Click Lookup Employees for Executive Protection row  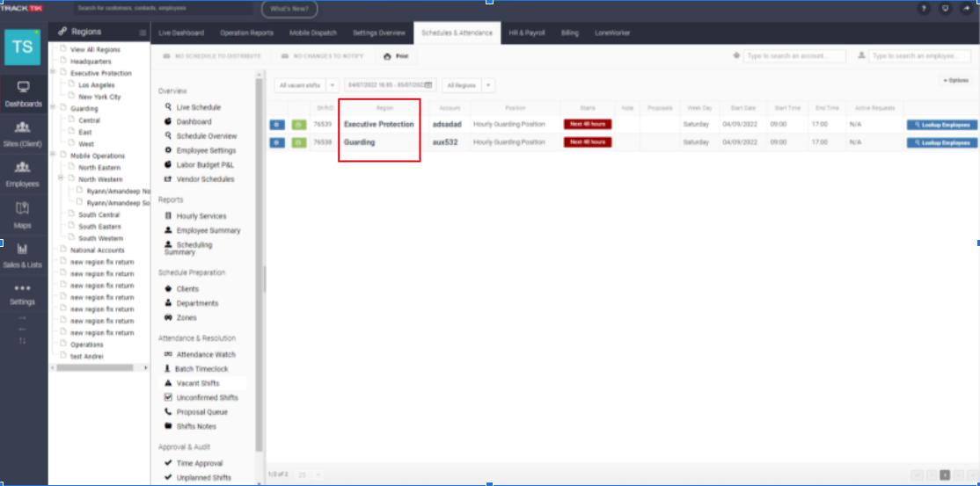[942, 125]
